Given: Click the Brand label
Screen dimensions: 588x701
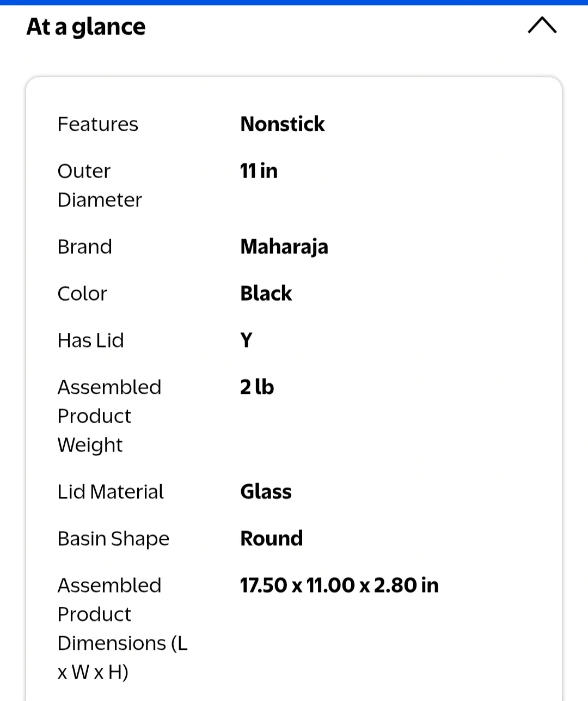Looking at the screenshot, I should (85, 247).
